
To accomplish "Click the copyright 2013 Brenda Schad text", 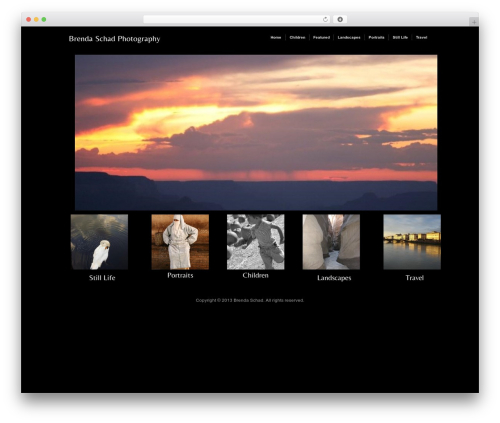I will (x=250, y=300).
